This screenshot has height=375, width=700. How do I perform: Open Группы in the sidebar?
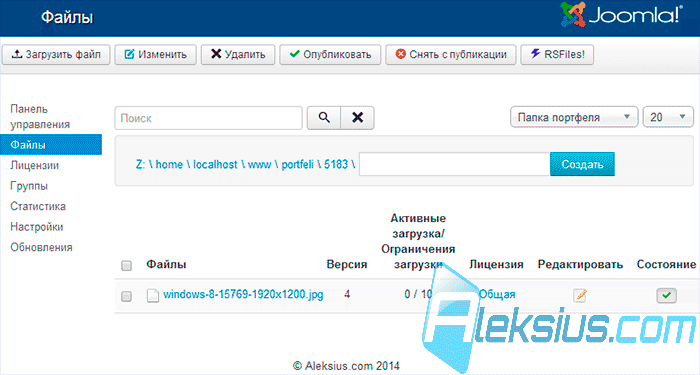[x=29, y=186]
